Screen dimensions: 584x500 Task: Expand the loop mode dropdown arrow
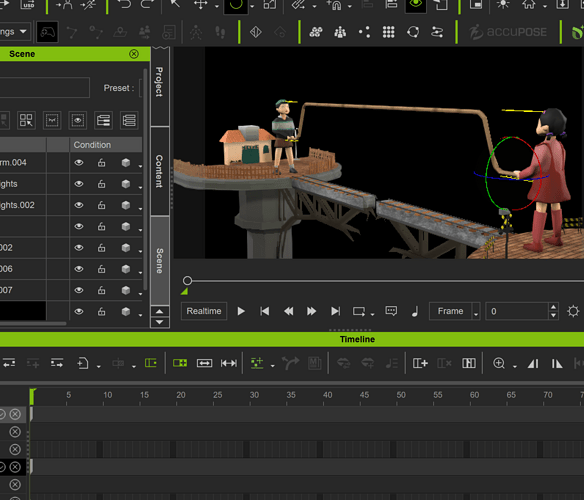click(x=372, y=315)
